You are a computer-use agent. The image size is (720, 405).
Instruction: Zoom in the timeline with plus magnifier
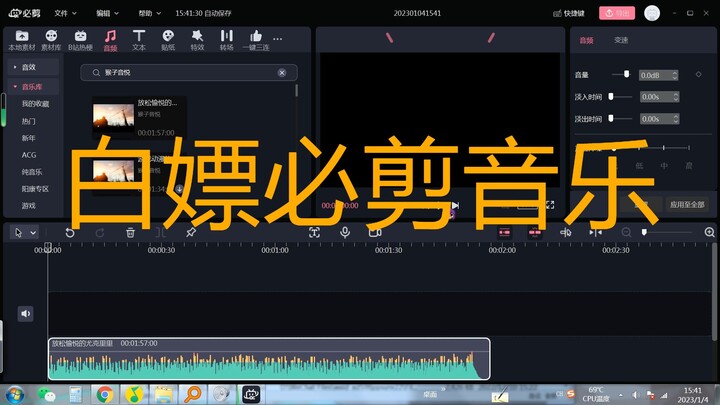tap(709, 232)
